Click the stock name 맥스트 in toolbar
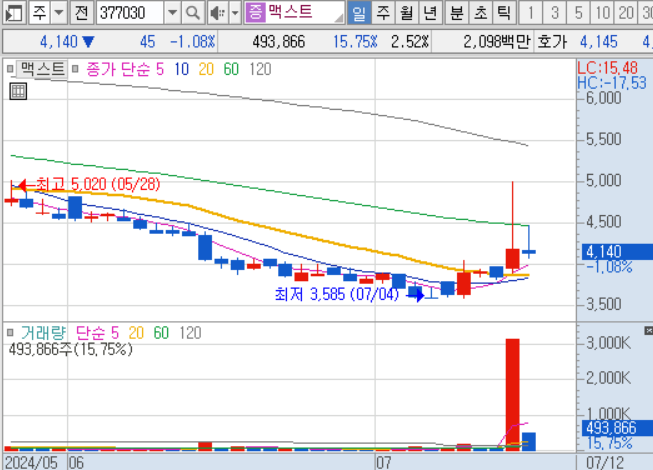 click(x=291, y=12)
